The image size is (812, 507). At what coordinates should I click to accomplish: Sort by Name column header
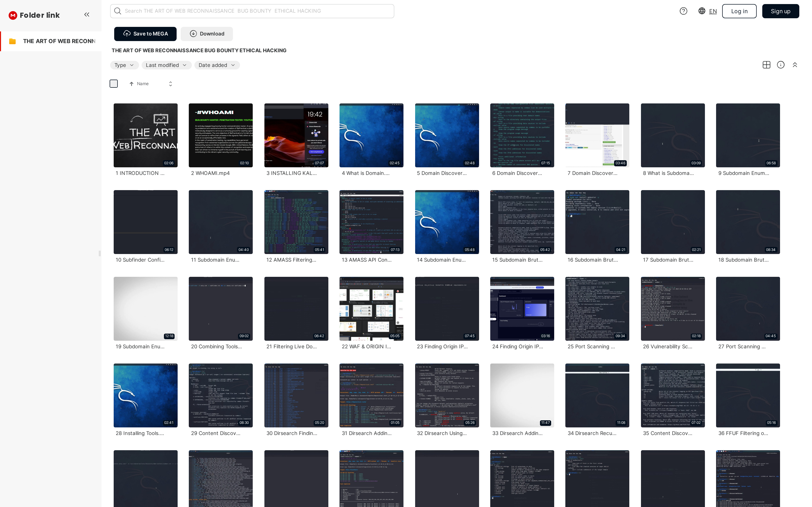[x=143, y=84]
